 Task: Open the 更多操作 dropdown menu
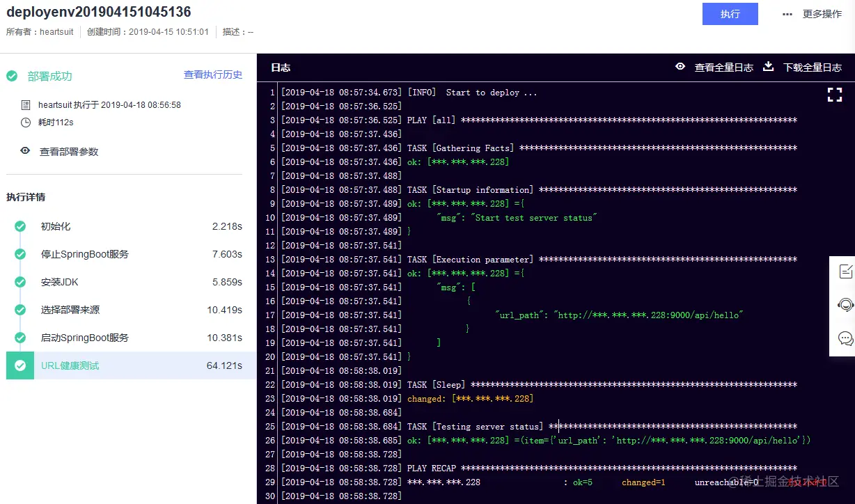coord(822,13)
